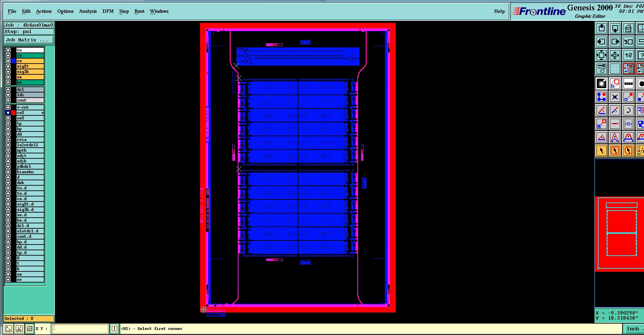Click the exclamation mark button
The height and width of the screenshot is (335, 644).
coord(115,329)
